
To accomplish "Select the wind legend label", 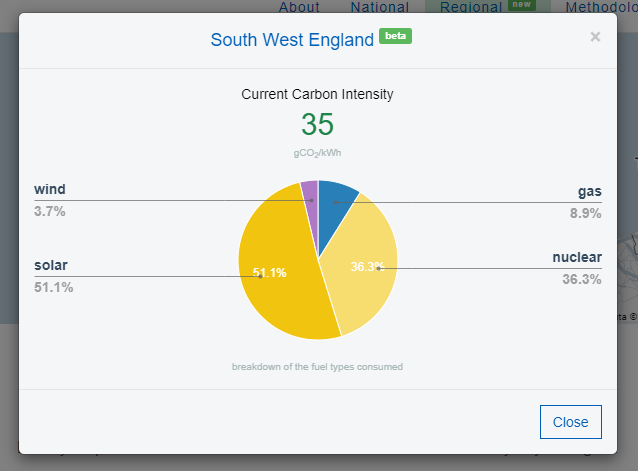I will 50,189.
